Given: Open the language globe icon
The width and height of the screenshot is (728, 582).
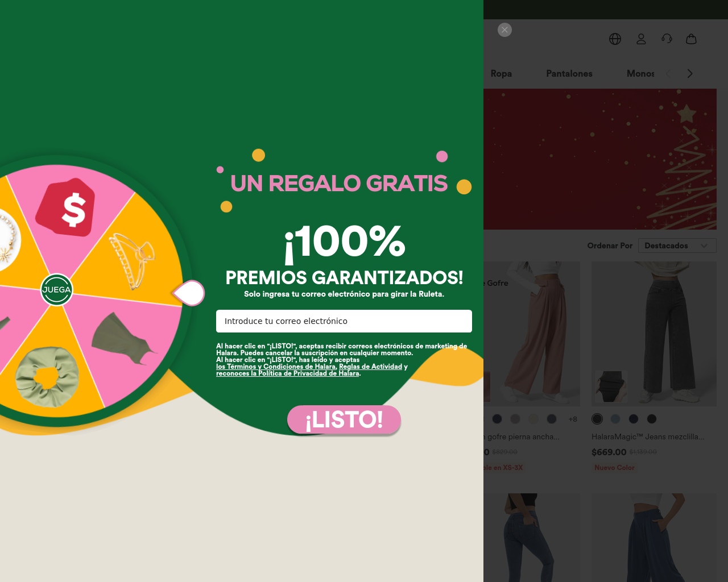Looking at the screenshot, I should pyautogui.click(x=615, y=39).
